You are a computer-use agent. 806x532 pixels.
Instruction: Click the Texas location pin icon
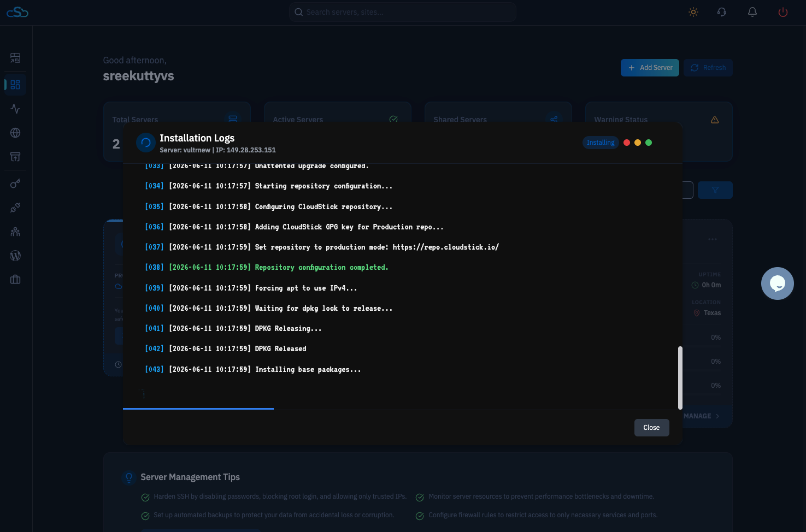click(697, 313)
